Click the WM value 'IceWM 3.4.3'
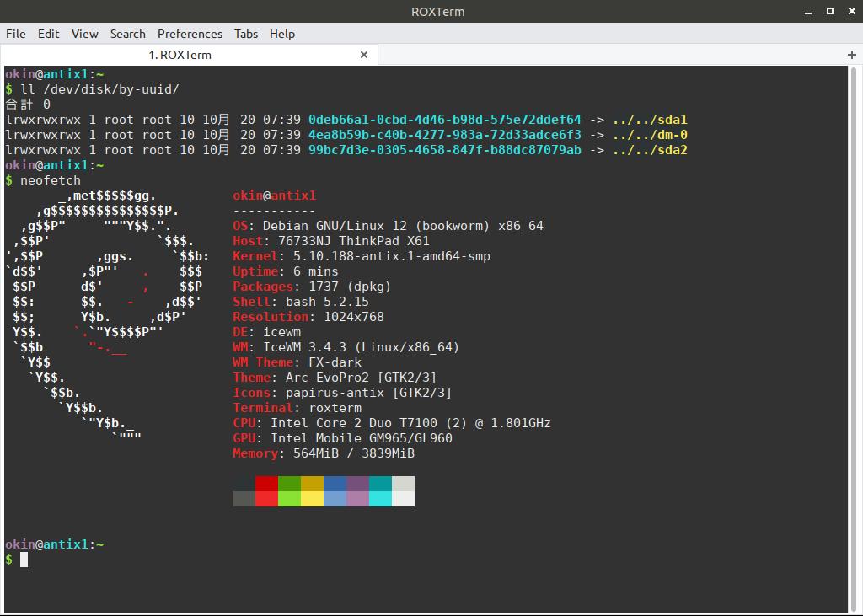This screenshot has height=616, width=863. [304, 347]
